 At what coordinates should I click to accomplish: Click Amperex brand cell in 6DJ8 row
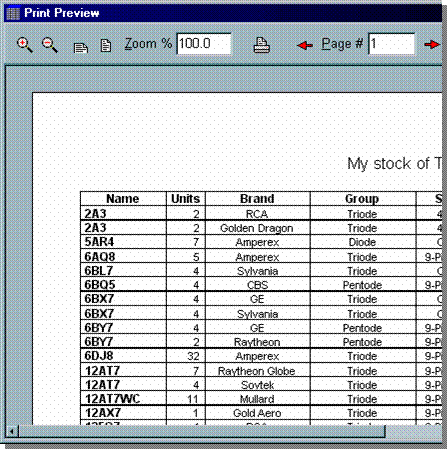[x=257, y=356]
